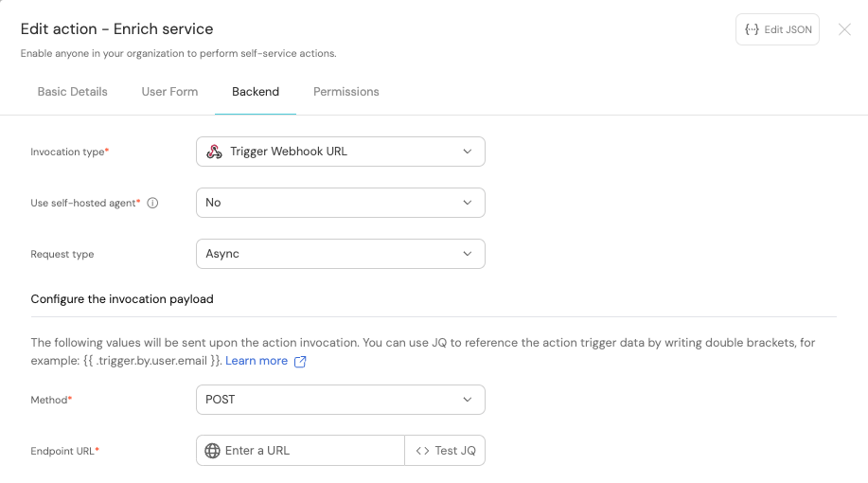The image size is (868, 483).
Task: Open the Permissions tab
Action: click(x=345, y=92)
